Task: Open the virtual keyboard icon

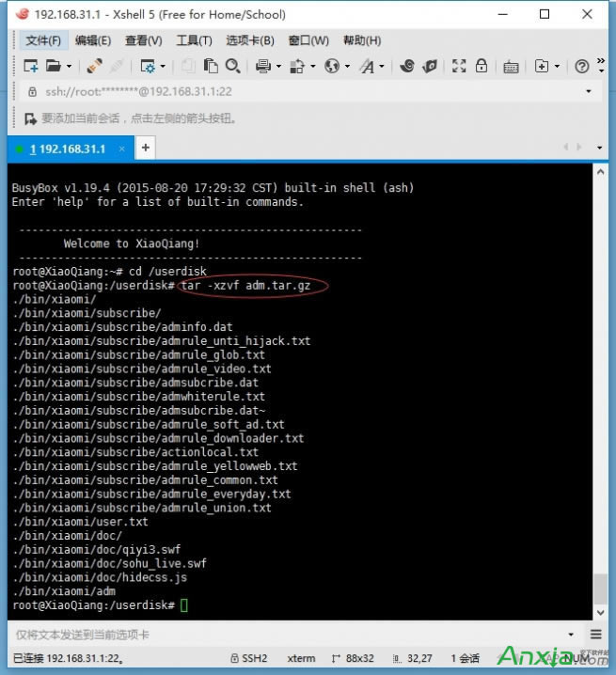Action: coord(511,66)
